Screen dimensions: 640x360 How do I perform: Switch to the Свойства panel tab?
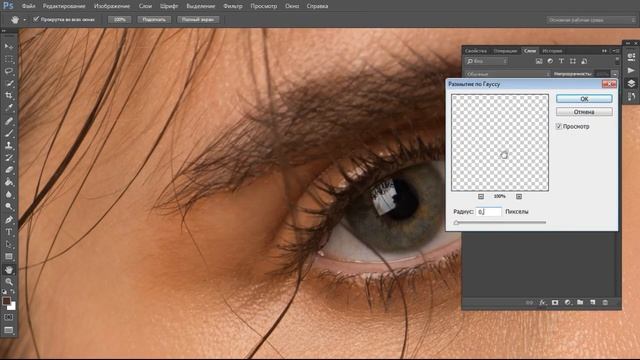click(476, 51)
